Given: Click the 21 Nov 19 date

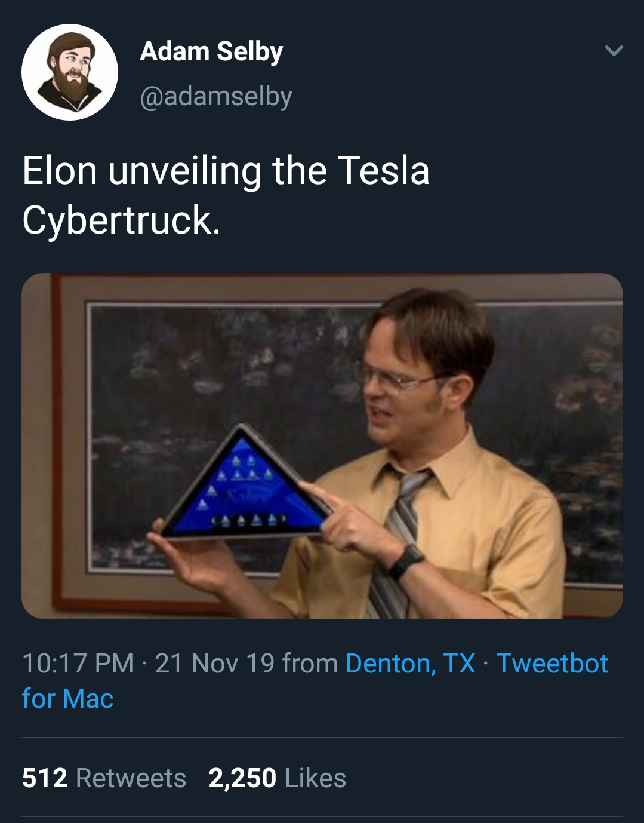Looking at the screenshot, I should point(214,664).
